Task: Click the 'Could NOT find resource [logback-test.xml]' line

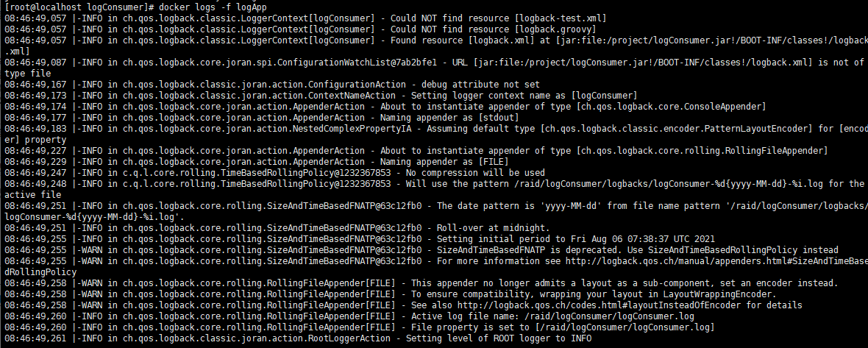Action: click(305, 18)
